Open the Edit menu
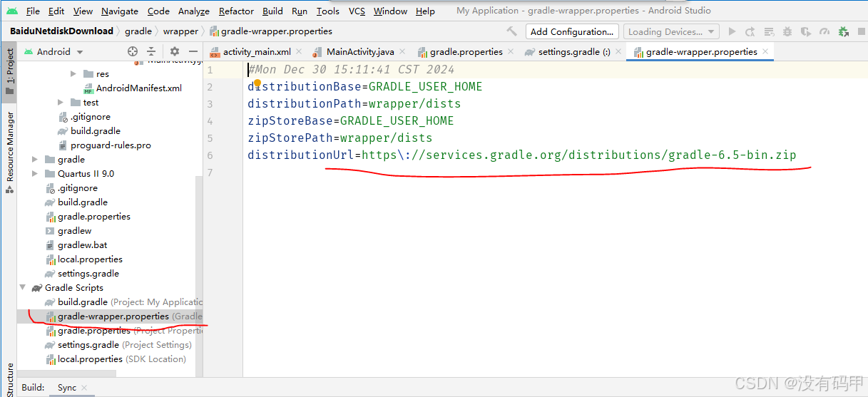The image size is (868, 397). (x=56, y=11)
